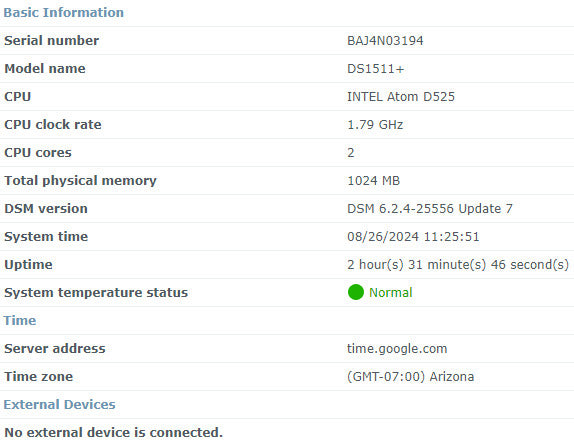Click the System time label
This screenshot has height=442, width=574.
[x=46, y=237]
